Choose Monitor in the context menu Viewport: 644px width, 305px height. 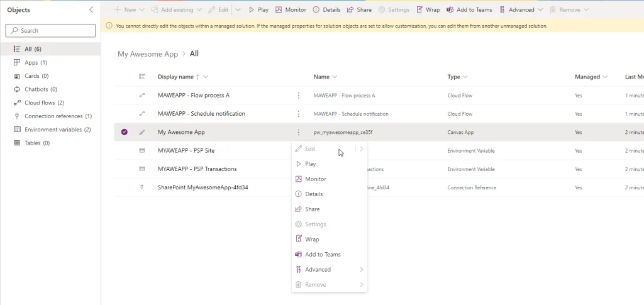(x=330, y=179)
